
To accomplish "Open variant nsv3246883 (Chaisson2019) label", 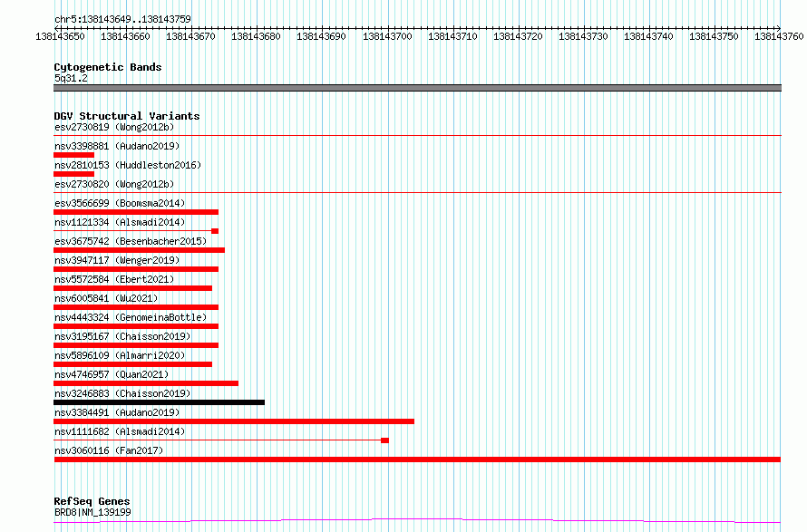I will click(x=122, y=393).
